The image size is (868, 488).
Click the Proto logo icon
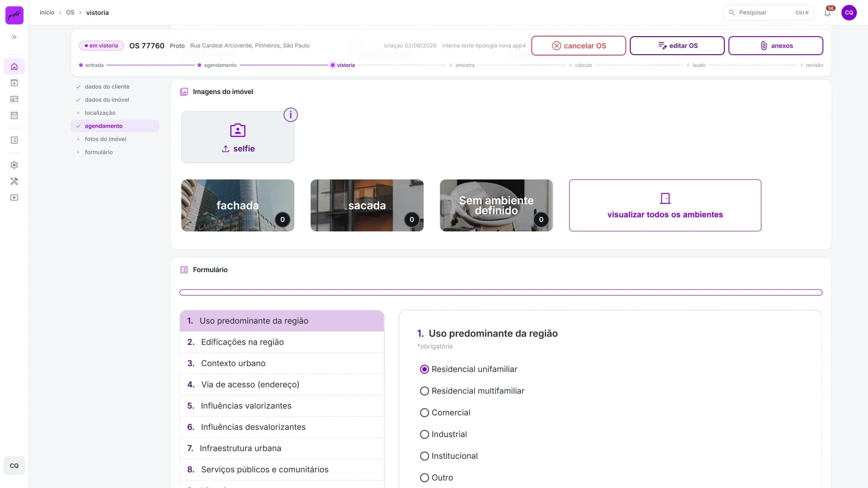click(x=14, y=15)
